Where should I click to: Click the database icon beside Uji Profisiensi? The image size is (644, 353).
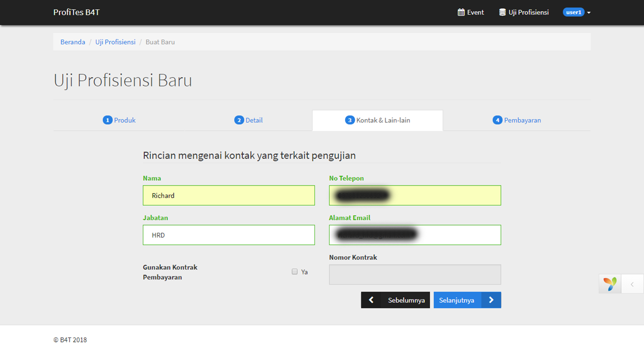[x=502, y=13]
